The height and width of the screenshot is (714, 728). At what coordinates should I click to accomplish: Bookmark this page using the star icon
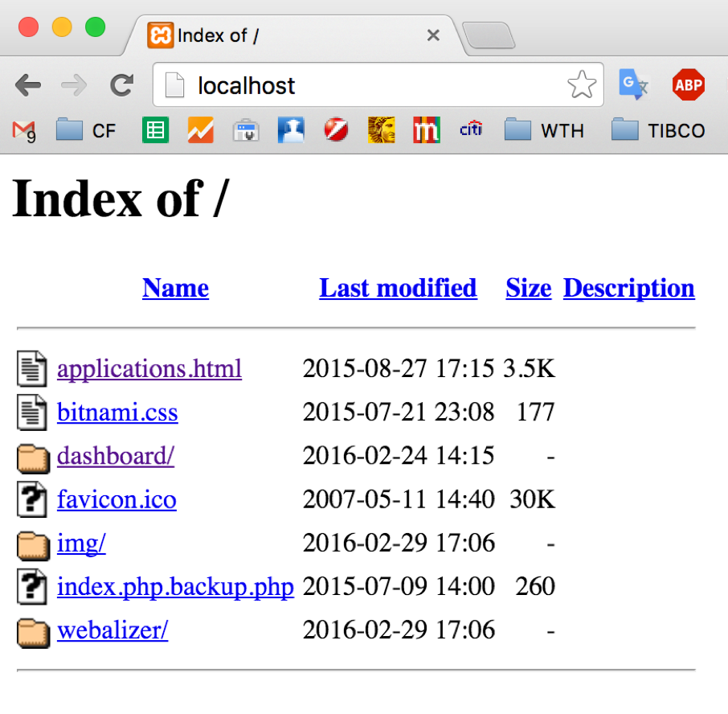pos(581,84)
